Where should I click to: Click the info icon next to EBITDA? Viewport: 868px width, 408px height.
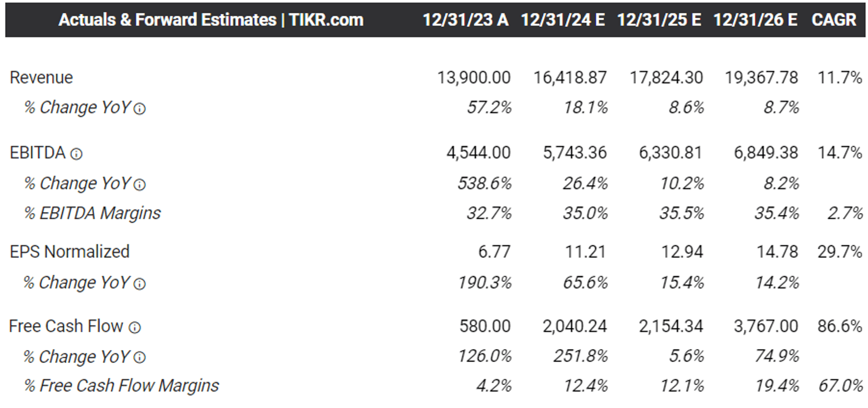click(76, 154)
